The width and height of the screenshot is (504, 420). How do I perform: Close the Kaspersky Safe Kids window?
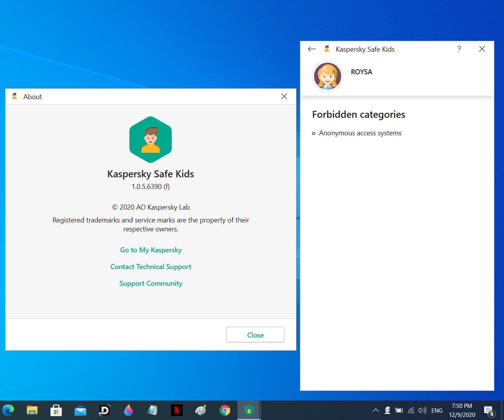tap(482, 49)
